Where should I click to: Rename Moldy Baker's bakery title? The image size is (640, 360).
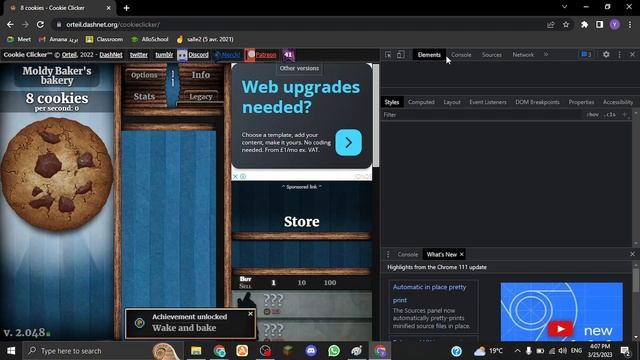pyautogui.click(x=57, y=76)
